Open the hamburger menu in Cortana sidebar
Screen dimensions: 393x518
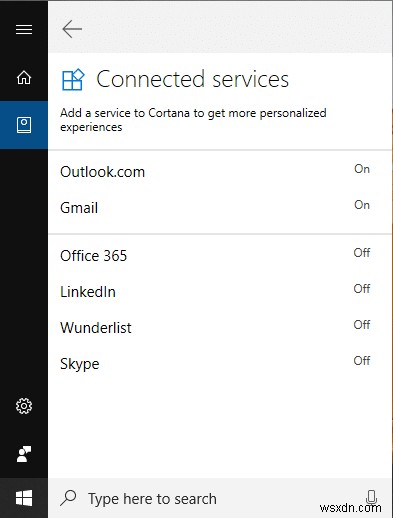pos(24,29)
